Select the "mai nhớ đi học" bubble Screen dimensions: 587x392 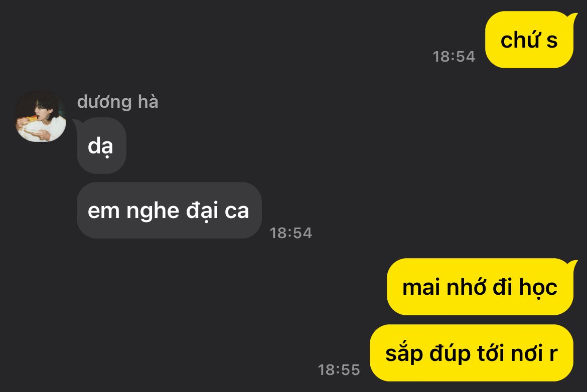click(480, 287)
